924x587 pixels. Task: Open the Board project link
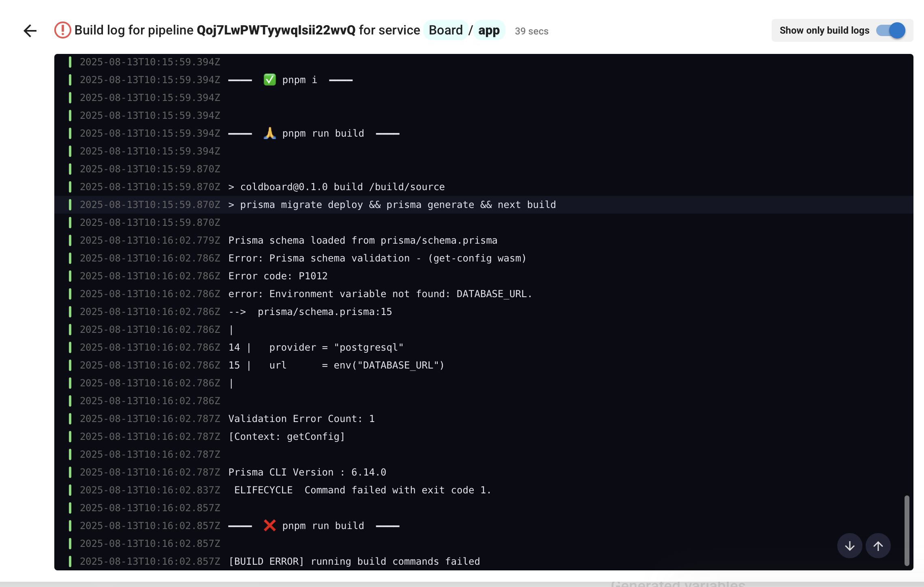pyautogui.click(x=445, y=30)
